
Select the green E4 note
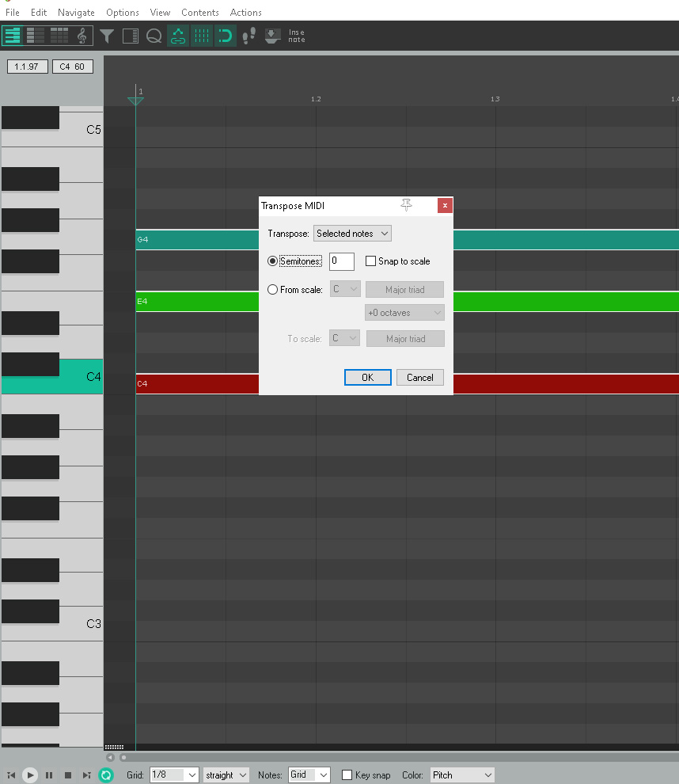coord(197,302)
